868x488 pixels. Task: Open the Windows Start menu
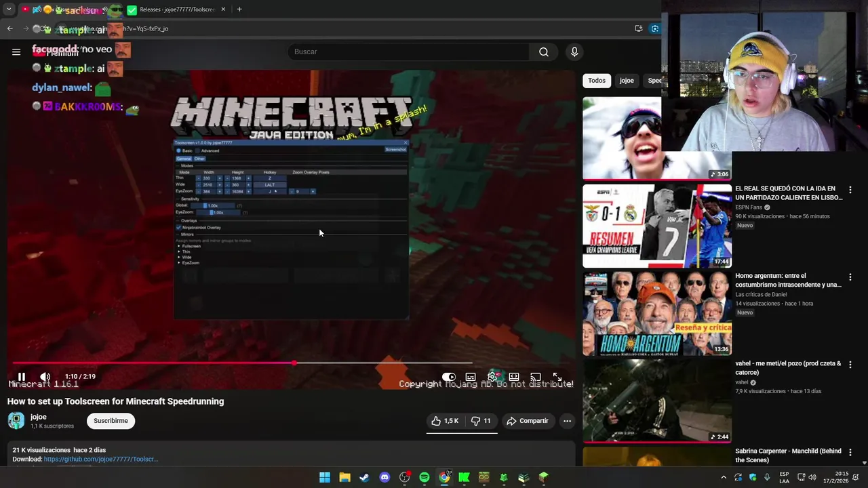tap(325, 477)
